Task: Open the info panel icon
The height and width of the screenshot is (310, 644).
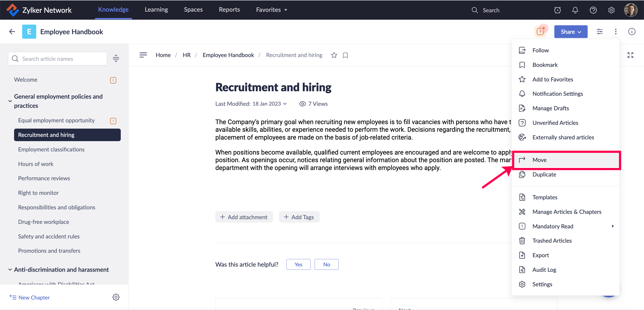Action: tap(631, 32)
